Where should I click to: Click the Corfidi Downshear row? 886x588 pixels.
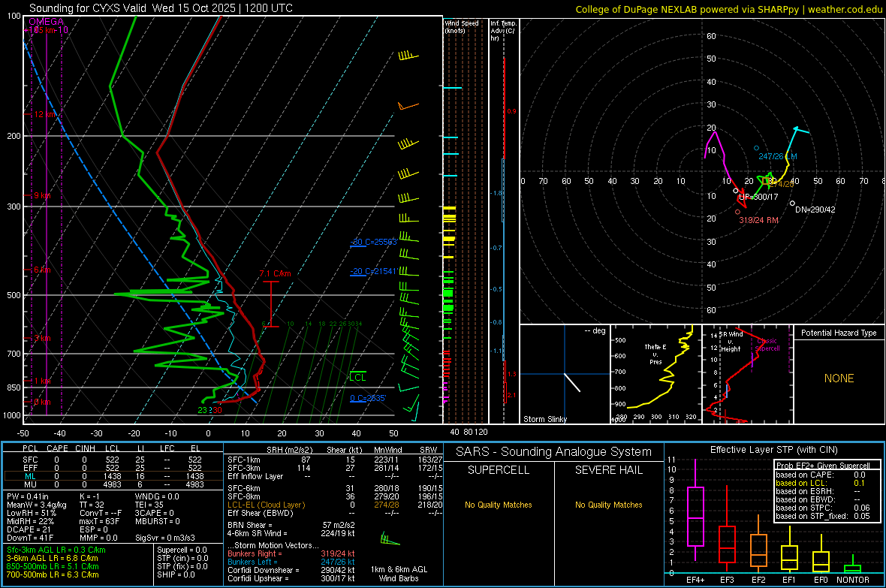coord(291,570)
